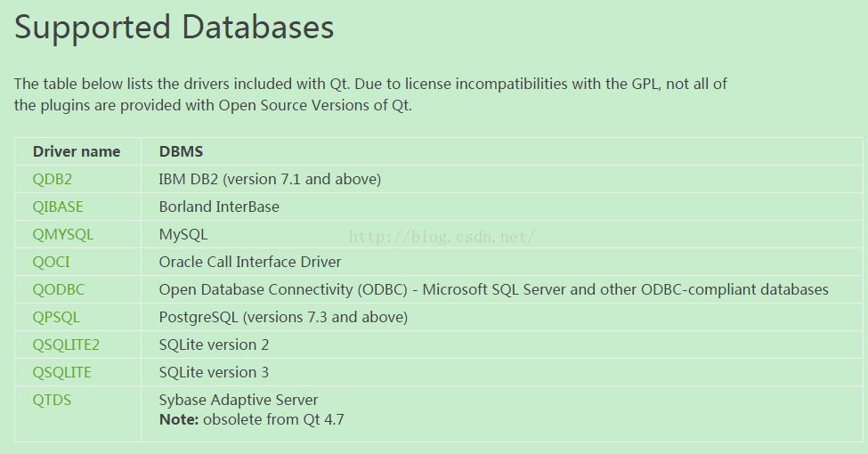Click the QPSQL driver link
Screen dimensions: 868x454
[56, 317]
